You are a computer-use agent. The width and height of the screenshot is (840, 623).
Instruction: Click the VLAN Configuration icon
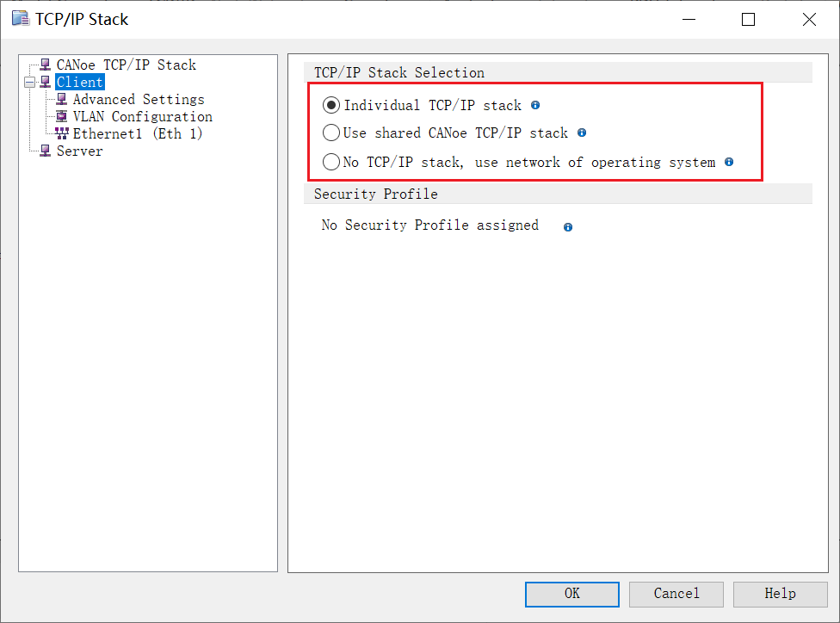pyautogui.click(x=62, y=116)
